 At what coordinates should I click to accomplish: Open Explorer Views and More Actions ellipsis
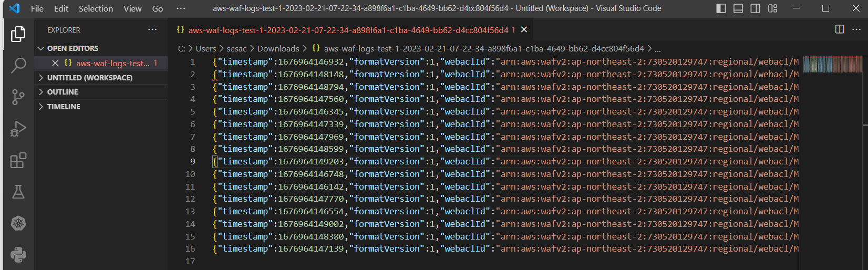152,29
